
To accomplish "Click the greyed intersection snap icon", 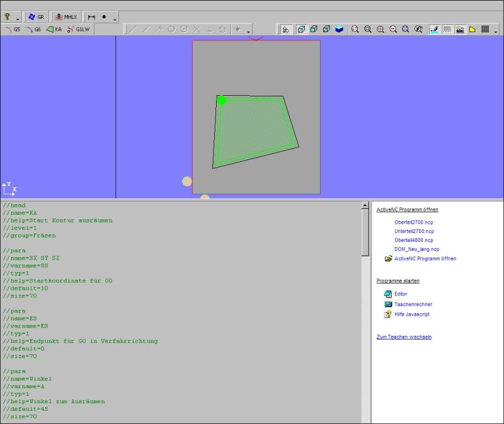I will point(197,29).
